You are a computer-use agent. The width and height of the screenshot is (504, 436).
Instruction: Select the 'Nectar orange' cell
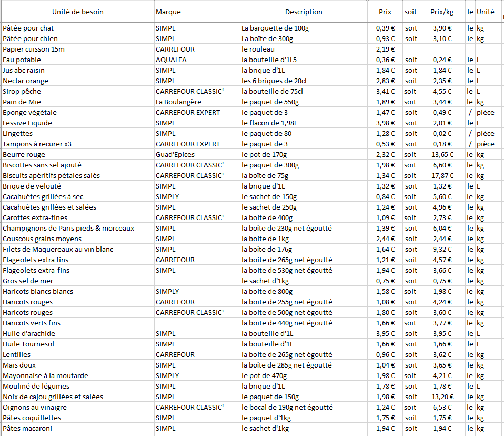(78, 81)
